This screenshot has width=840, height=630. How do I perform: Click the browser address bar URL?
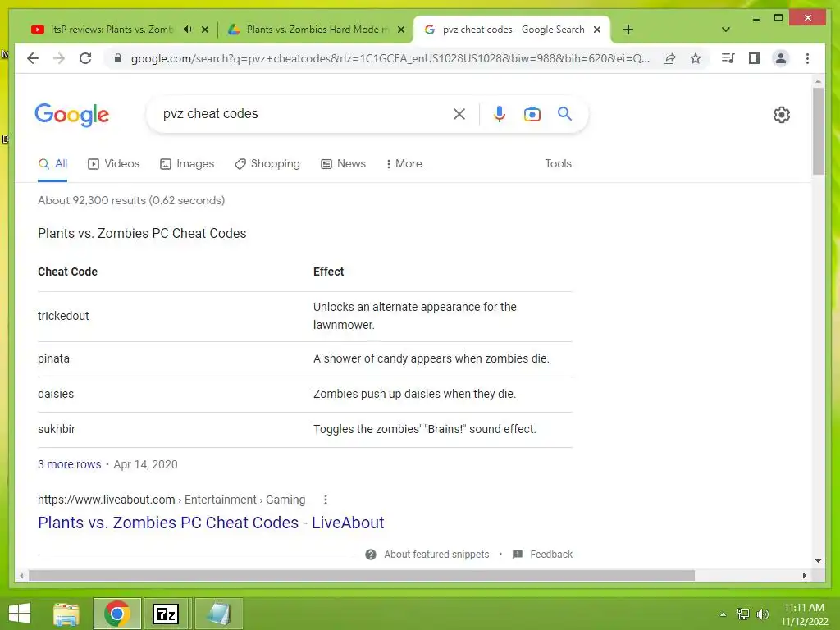[390, 58]
